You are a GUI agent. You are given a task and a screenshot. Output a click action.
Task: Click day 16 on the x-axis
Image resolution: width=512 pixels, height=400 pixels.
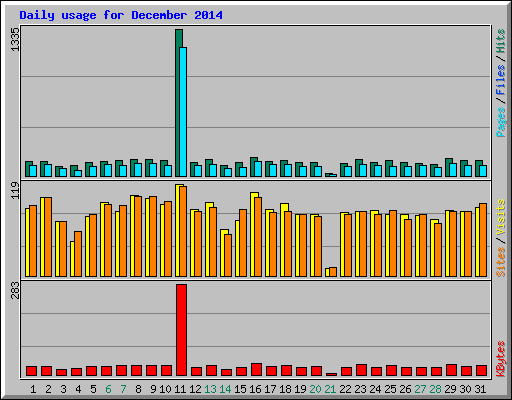(255, 389)
